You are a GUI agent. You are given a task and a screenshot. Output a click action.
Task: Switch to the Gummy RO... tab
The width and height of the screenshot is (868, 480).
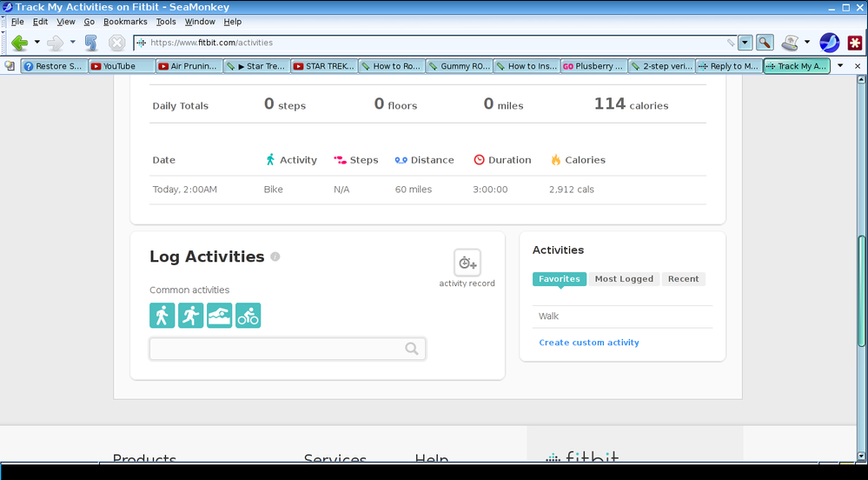pos(460,66)
